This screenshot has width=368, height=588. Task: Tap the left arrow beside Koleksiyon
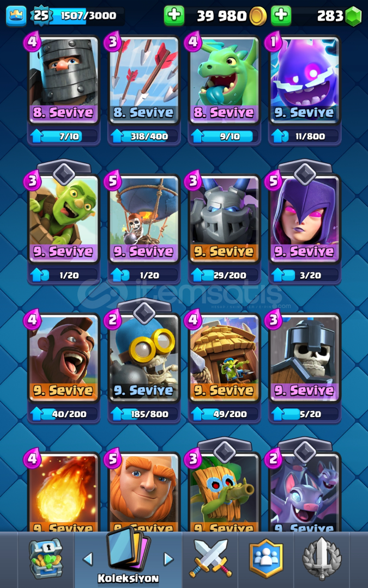click(88, 559)
